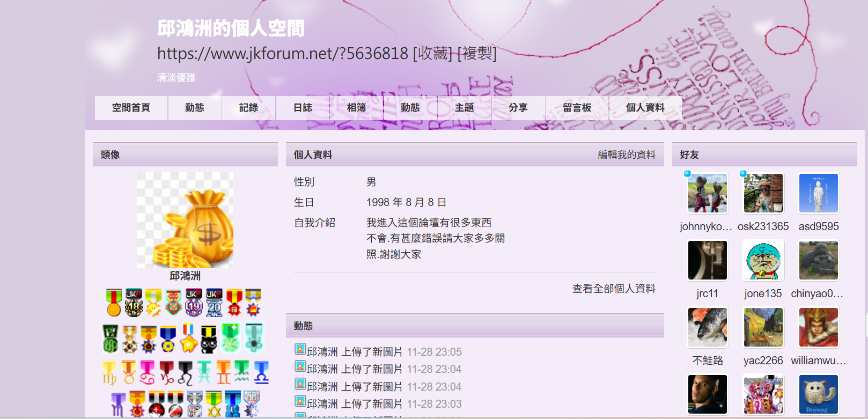This screenshot has height=419, width=868.
Task: Click the money bag profile avatar
Action: (x=185, y=219)
